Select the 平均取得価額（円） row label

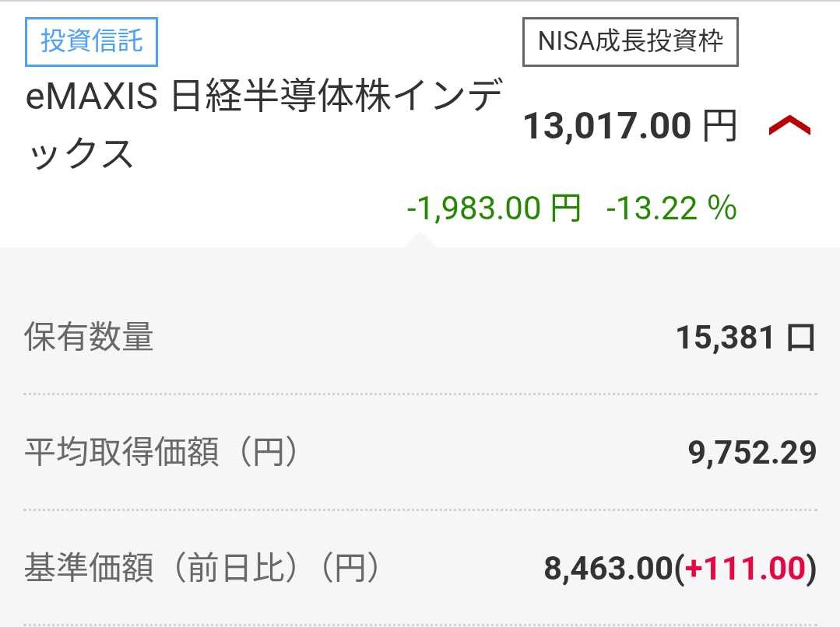pyautogui.click(x=162, y=453)
